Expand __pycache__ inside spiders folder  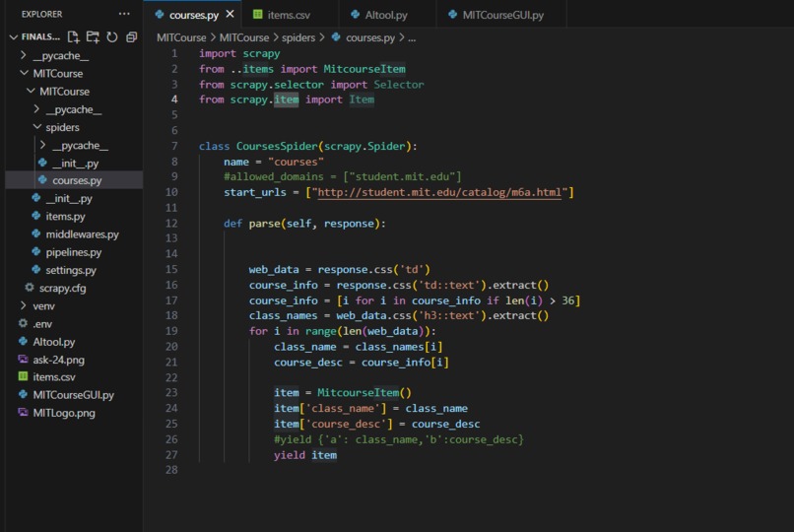43,145
